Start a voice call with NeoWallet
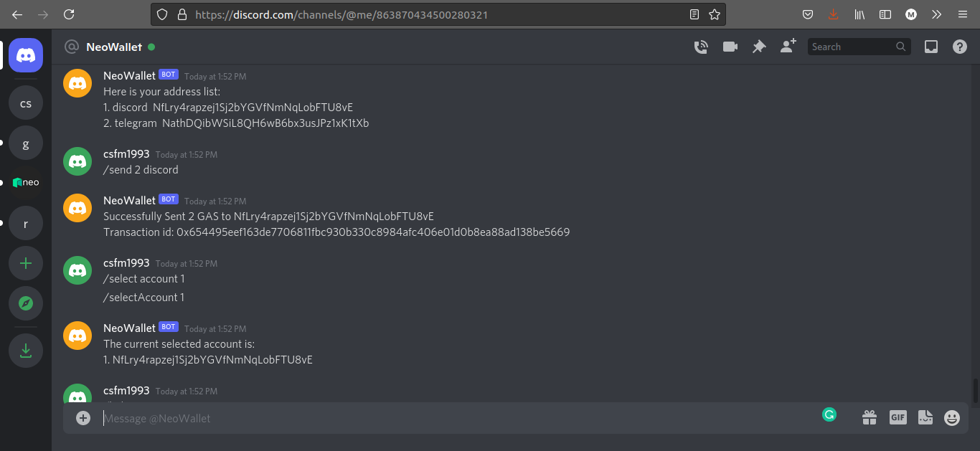This screenshot has width=980, height=451. (701, 47)
